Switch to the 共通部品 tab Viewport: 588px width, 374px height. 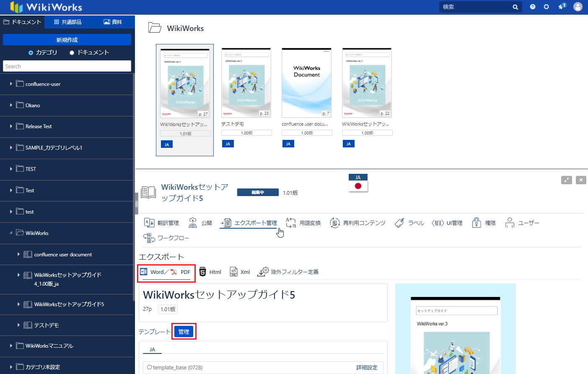click(68, 22)
